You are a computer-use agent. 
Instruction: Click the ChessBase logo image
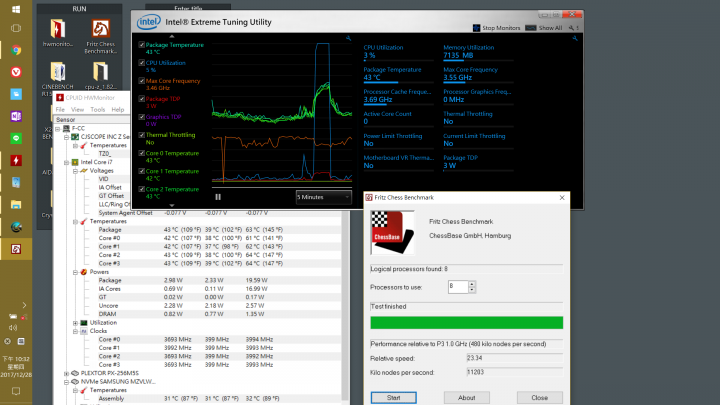[393, 232]
